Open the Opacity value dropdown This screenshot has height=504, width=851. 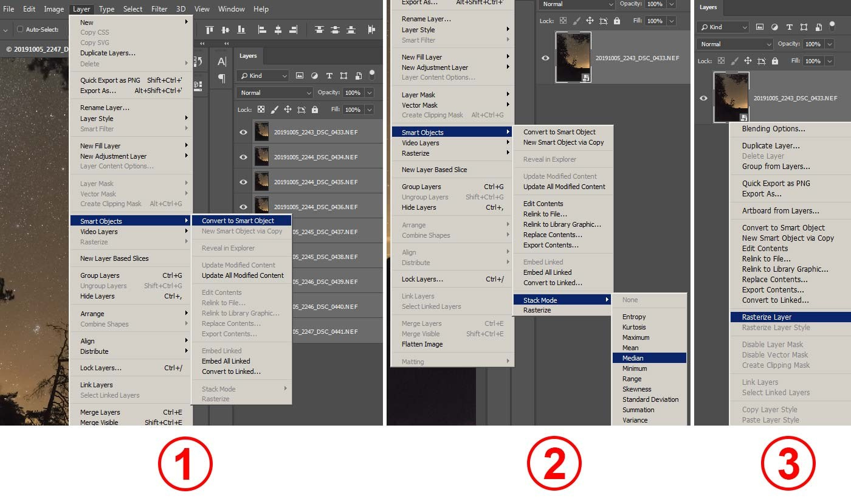(370, 93)
